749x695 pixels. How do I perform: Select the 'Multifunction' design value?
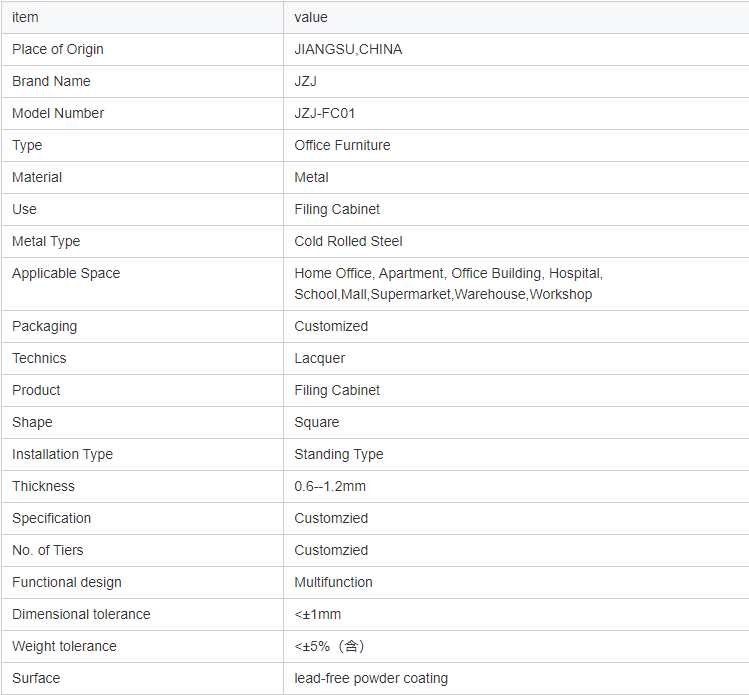tap(333, 582)
